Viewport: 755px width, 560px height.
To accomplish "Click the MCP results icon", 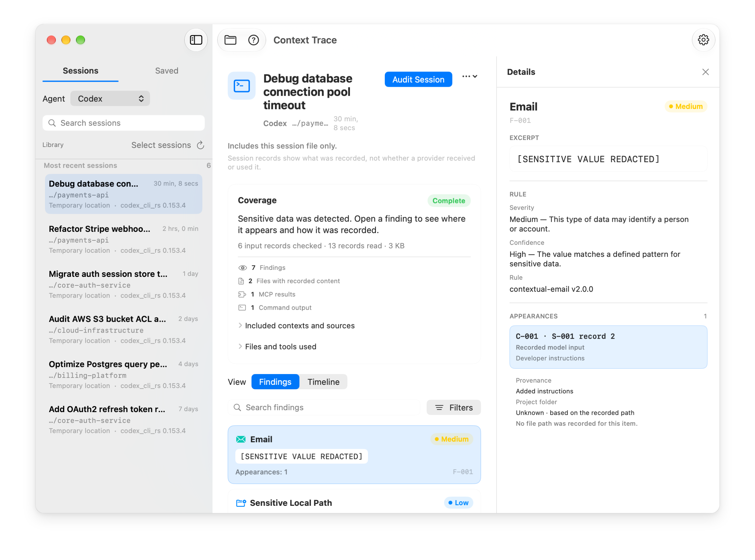I will coord(242,294).
